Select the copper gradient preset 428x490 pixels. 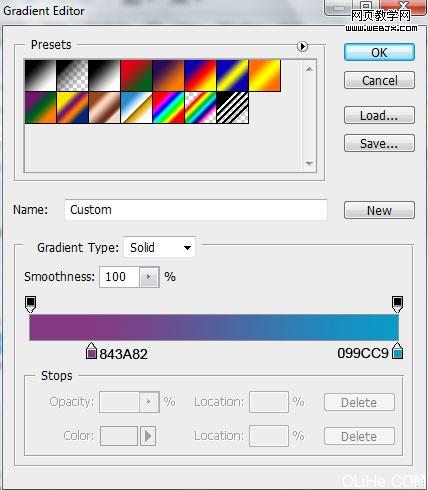click(x=104, y=108)
